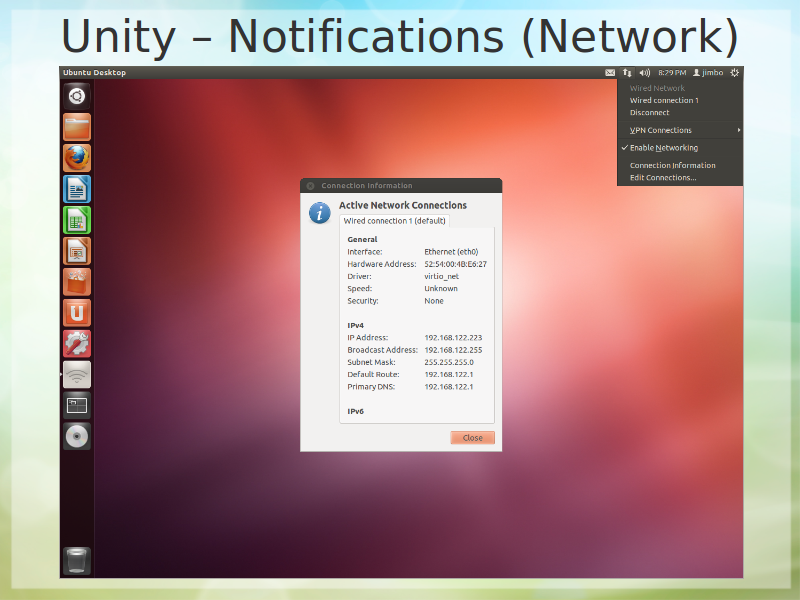Select IP address value 192.168.122.223
The image size is (800, 600).
tap(453, 338)
